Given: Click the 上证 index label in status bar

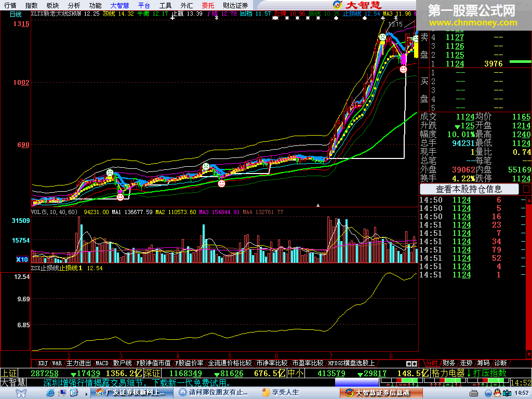Looking at the screenshot, I should tap(9, 374).
